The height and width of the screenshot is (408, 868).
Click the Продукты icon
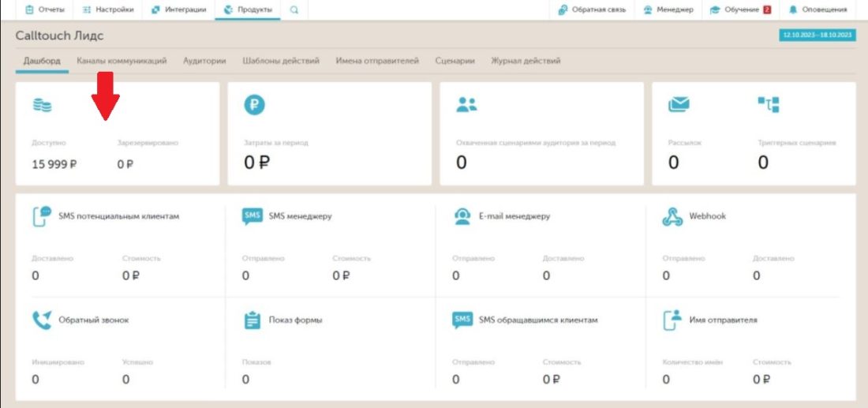coord(228,9)
